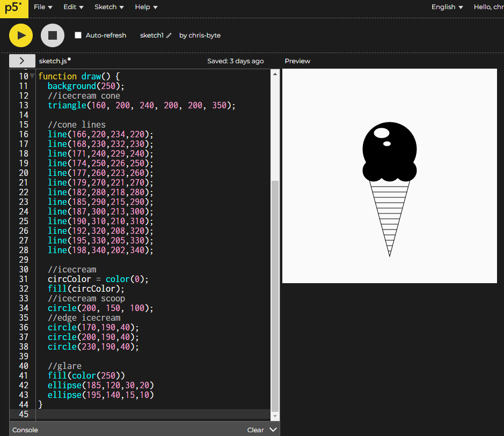Click the Console header label

click(25, 430)
